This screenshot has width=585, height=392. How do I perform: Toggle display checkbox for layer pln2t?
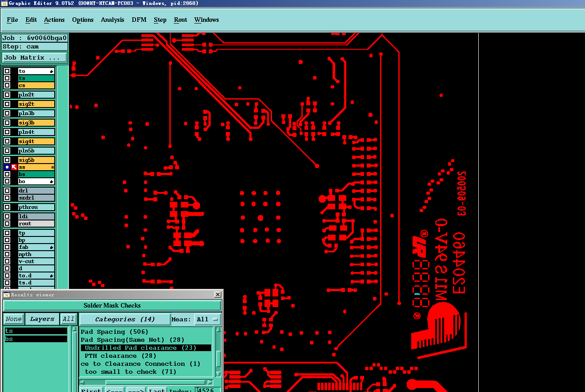7,95
